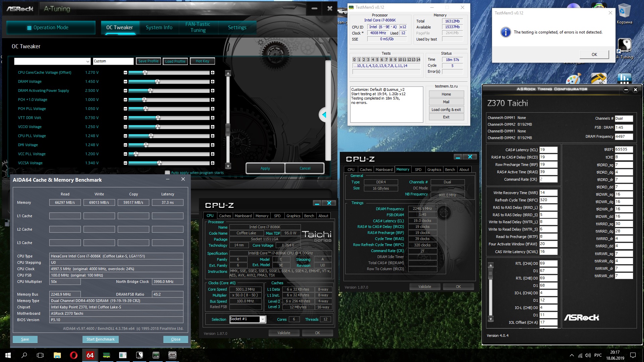
Task: Toggle test number 5 in TestMem5
Action: click(377, 60)
